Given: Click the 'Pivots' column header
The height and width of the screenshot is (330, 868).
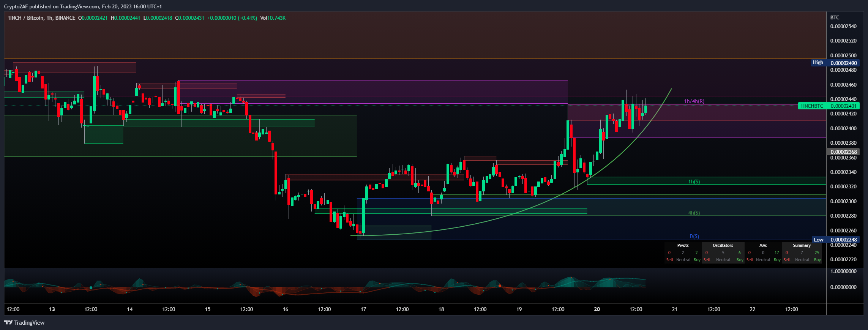Looking at the screenshot, I should coord(683,245).
